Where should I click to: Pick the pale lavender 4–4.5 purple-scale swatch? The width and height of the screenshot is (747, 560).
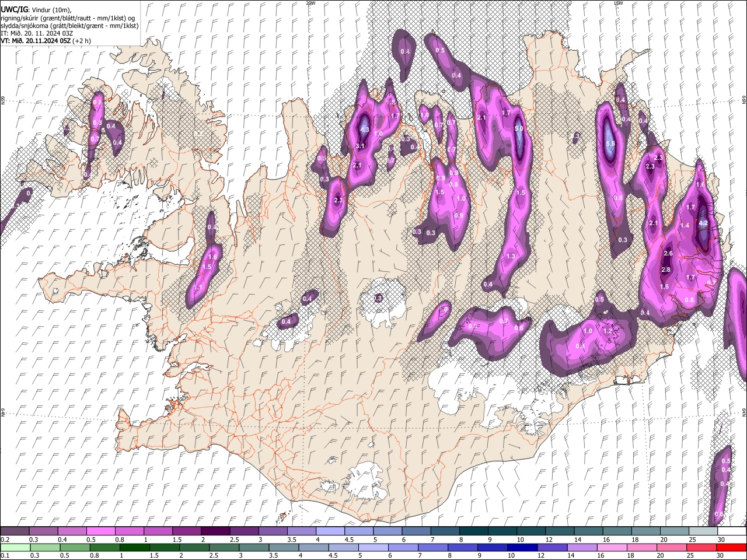[x=330, y=531]
